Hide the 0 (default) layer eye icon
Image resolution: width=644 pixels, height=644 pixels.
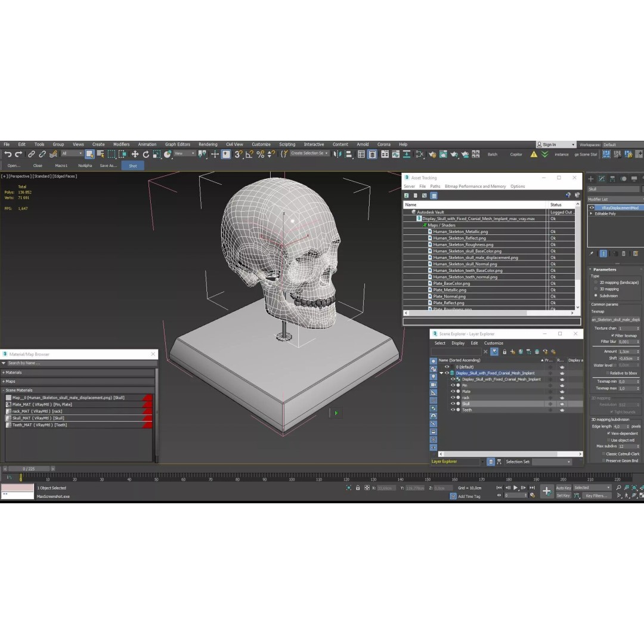447,367
